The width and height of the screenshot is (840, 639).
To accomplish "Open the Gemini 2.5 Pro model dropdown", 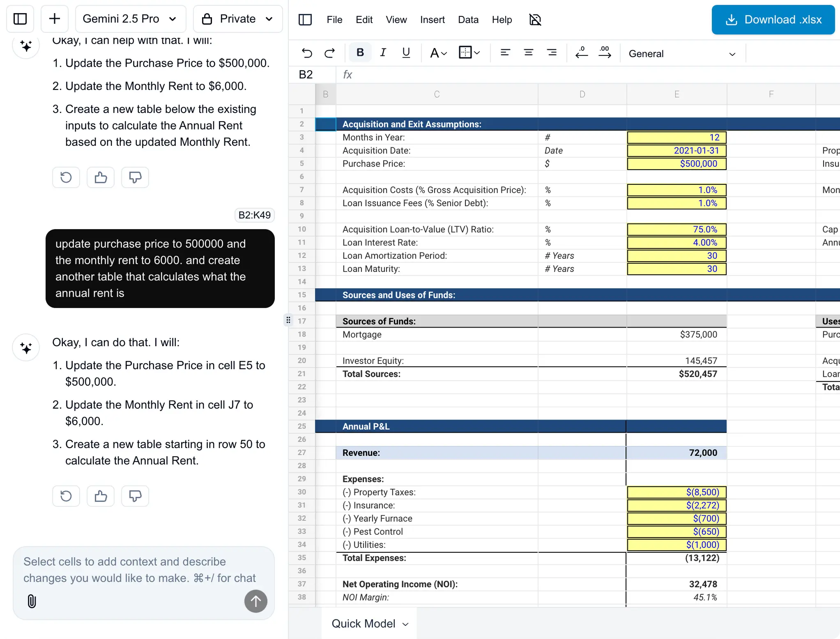I will click(130, 19).
